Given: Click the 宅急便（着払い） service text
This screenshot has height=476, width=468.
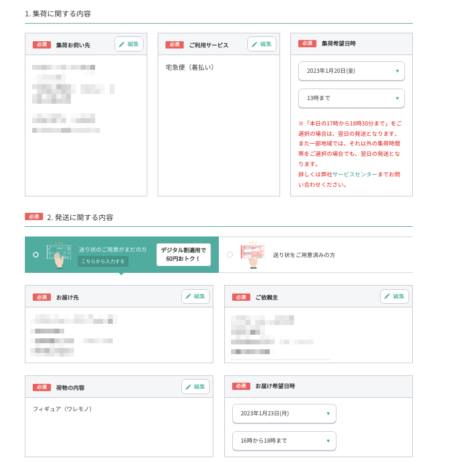Looking at the screenshot, I should 190,67.
